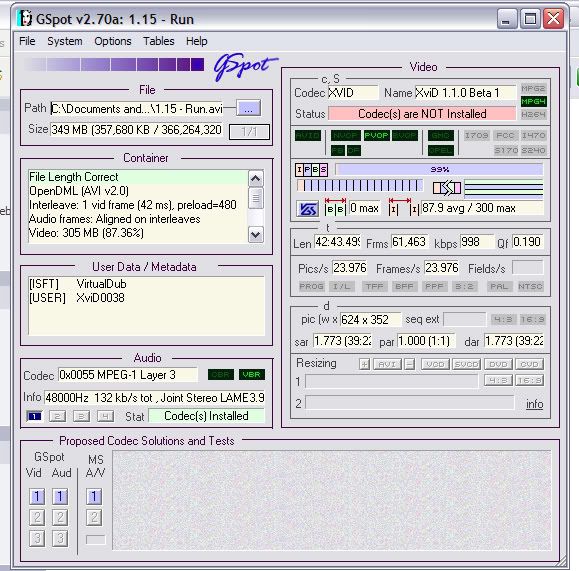Select "OpenDML (AVI v2.0)" row
This screenshot has width=579, height=571.
(137, 191)
